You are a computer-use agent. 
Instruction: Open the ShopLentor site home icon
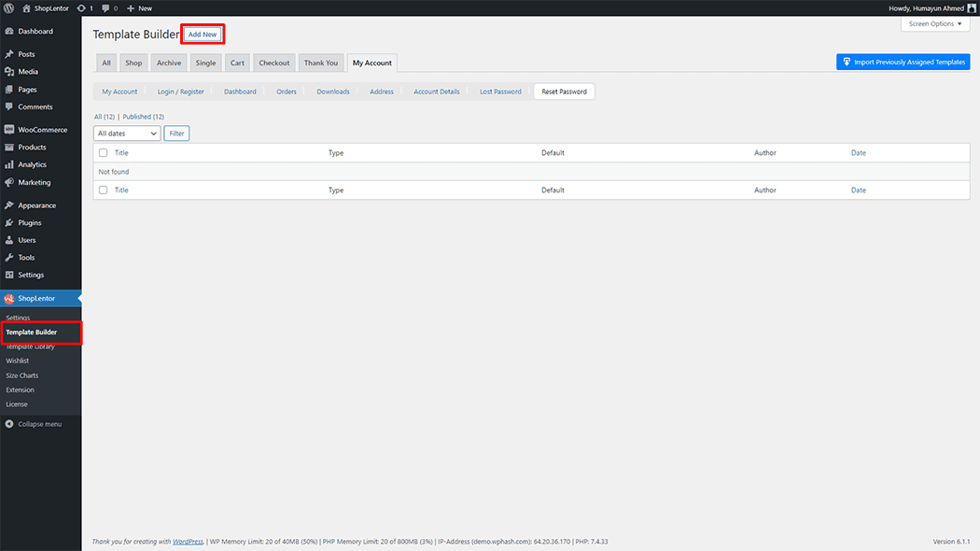[26, 8]
